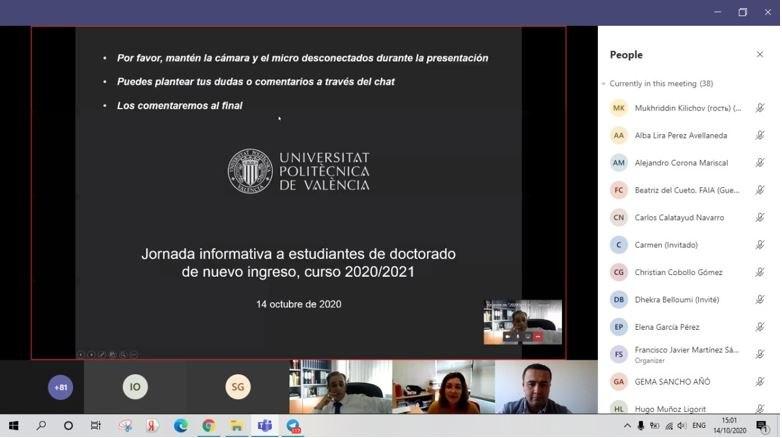This screenshot has height=438, width=782.
Task: Select the video tile of the woman
Action: 443,387
